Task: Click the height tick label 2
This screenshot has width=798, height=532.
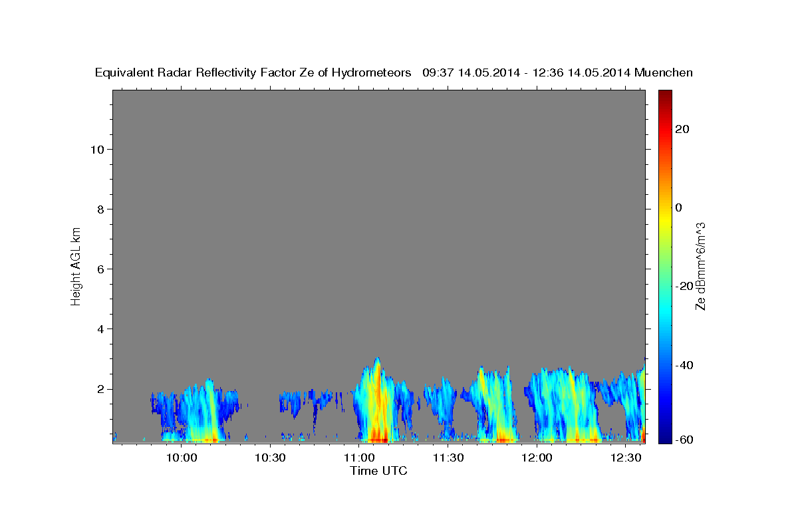Action: (99, 389)
